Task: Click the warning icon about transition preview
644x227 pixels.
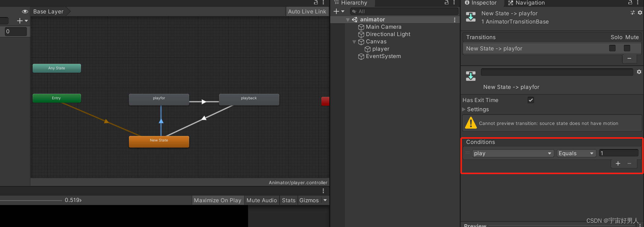Action: pos(471,123)
